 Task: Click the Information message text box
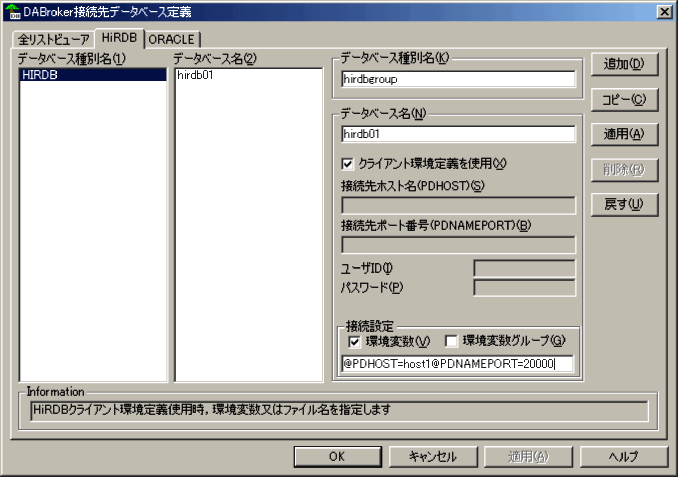340,410
